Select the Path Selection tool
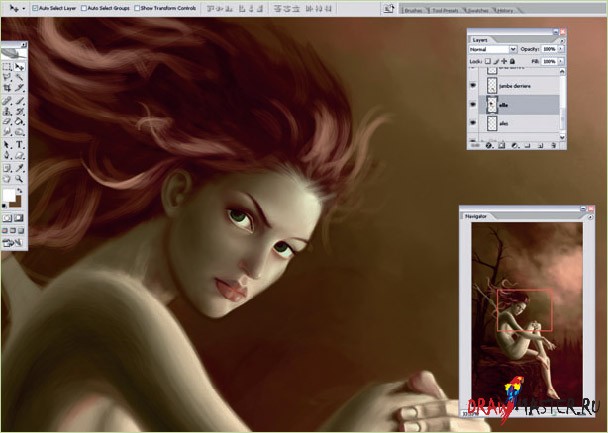608x433 pixels. pyautogui.click(x=7, y=145)
